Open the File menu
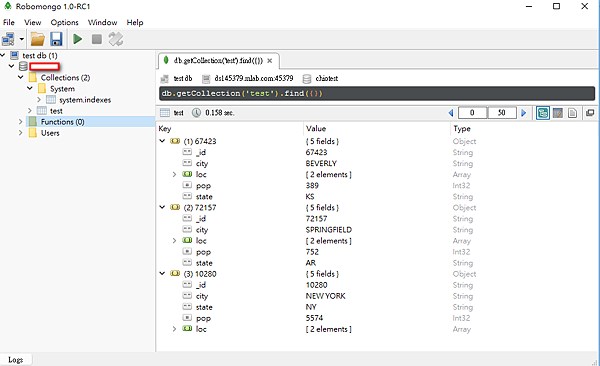Image resolution: width=600 pixels, height=366 pixels. click(8, 22)
